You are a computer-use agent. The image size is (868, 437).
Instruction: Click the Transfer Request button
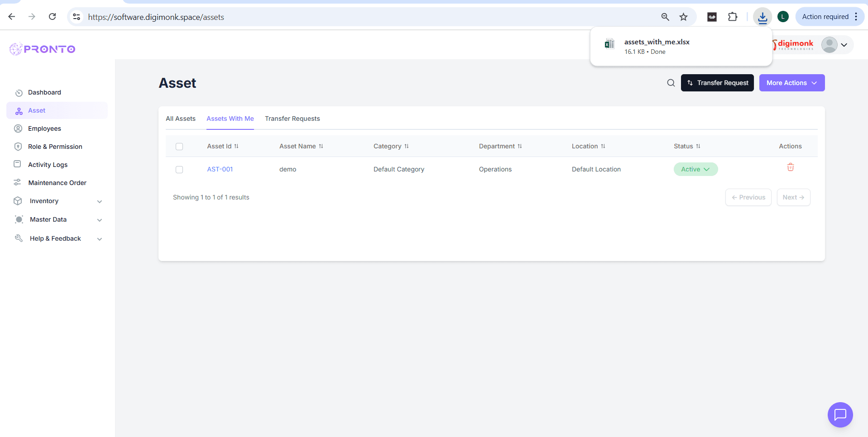(x=717, y=83)
